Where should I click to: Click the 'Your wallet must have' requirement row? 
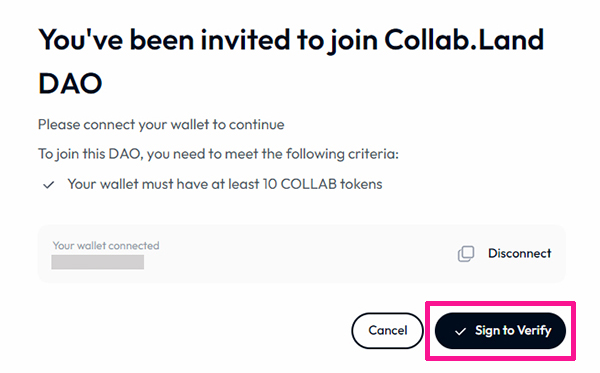tap(212, 184)
